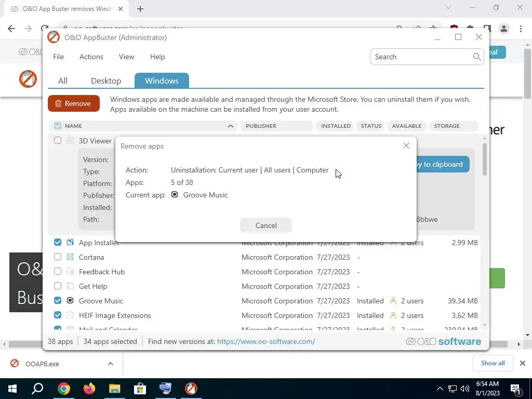Open the File menu in AppBuster
Screen dimensions: 532x399
[58, 57]
